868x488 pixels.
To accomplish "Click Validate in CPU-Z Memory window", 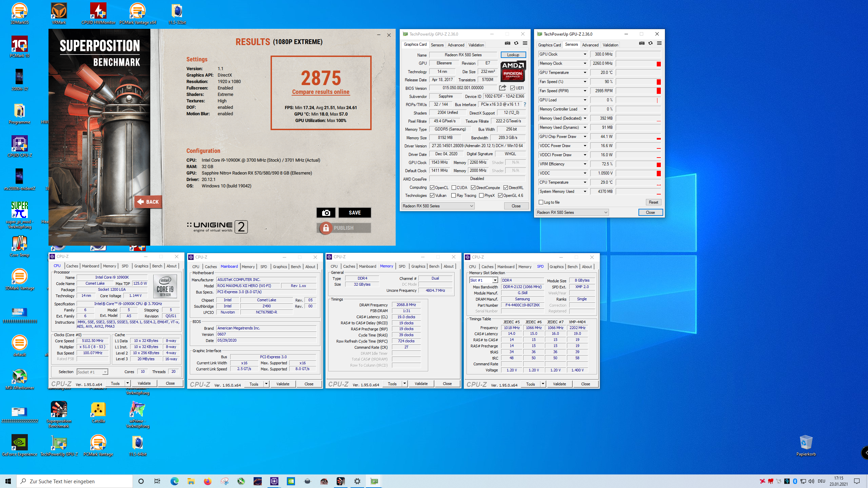I will point(421,384).
